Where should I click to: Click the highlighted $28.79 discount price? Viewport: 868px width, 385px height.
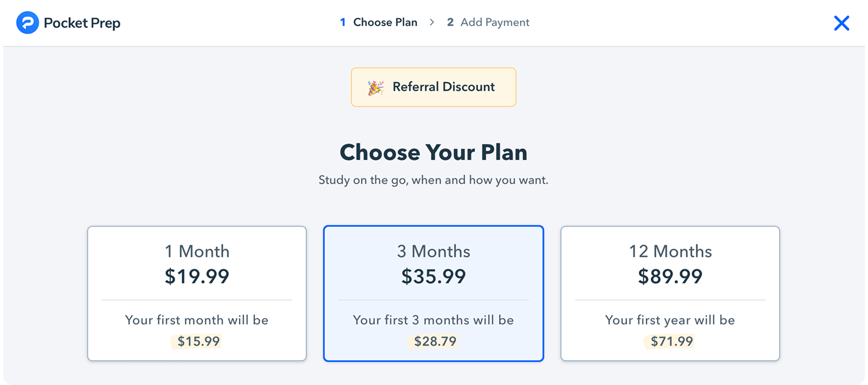(x=435, y=341)
